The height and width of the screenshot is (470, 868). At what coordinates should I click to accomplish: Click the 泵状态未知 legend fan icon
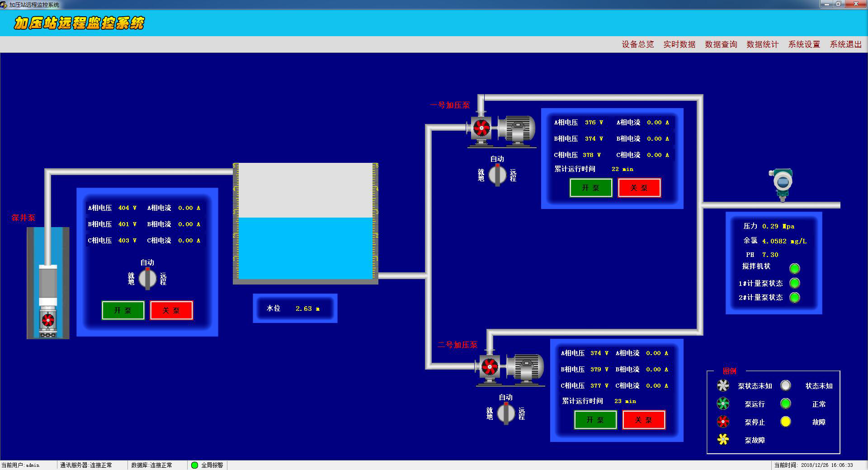point(723,385)
